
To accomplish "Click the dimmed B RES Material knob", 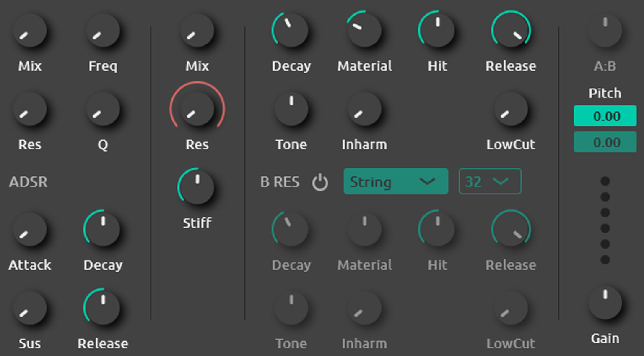I will (364, 230).
